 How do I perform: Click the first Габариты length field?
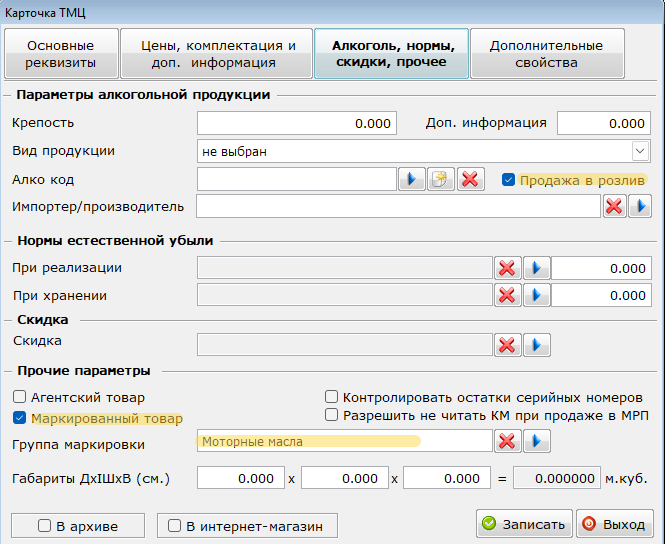(x=241, y=478)
